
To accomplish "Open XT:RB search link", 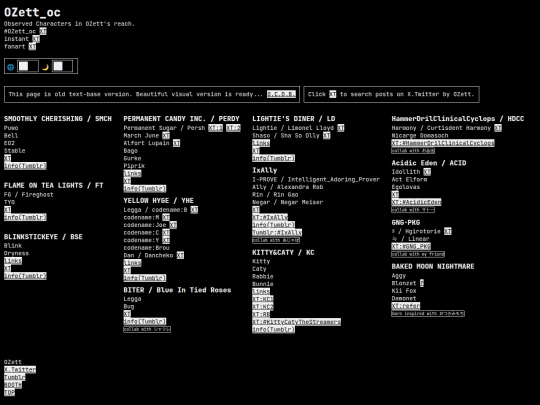I will (x=261, y=314).
